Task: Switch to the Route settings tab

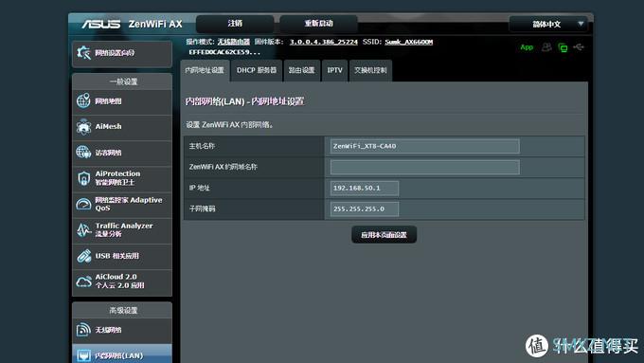Action: coord(301,71)
